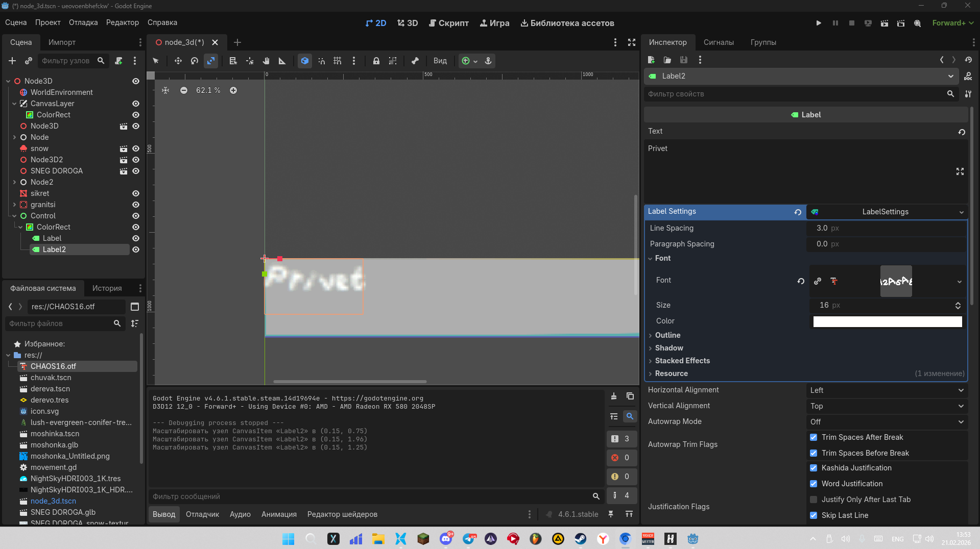Run the project with Play button
This screenshot has width=980, height=549.
819,23
